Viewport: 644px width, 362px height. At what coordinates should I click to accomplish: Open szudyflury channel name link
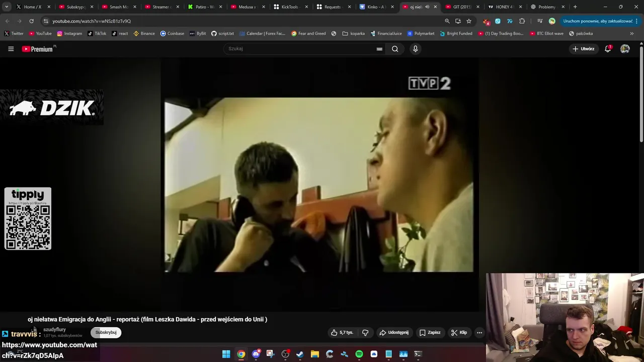(x=54, y=329)
